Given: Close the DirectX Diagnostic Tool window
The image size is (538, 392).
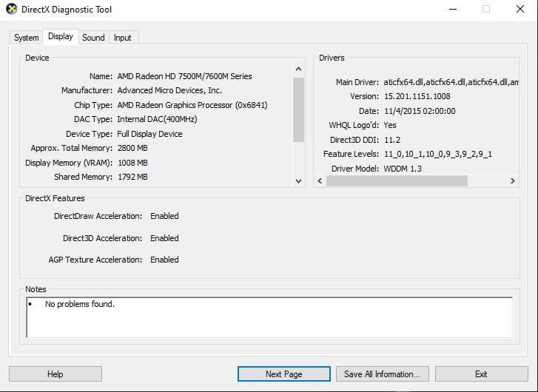Looking at the screenshot, I should pos(520,10).
